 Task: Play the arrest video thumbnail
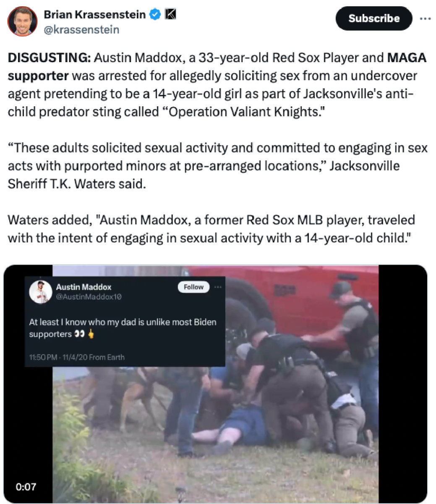(x=215, y=384)
